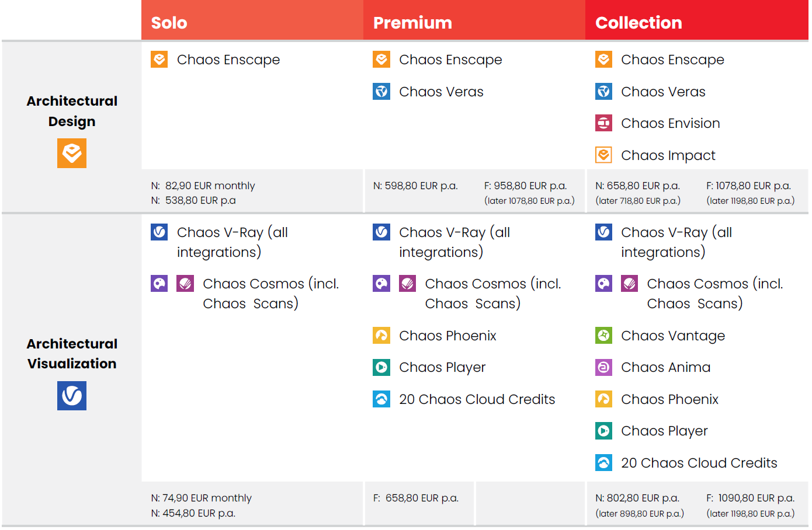Select the Chaos Enscape icon in Solo column

[x=159, y=60]
